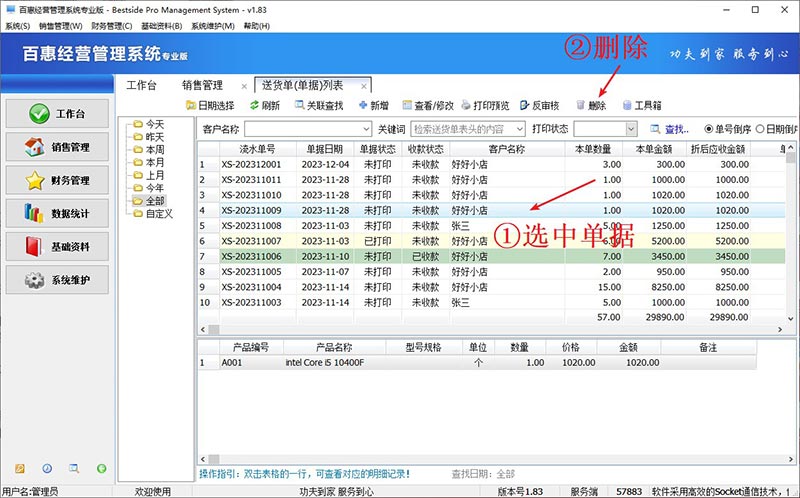Screen dimensions: 800x498
Task: Select row XS-202311007
Action: click(x=491, y=241)
